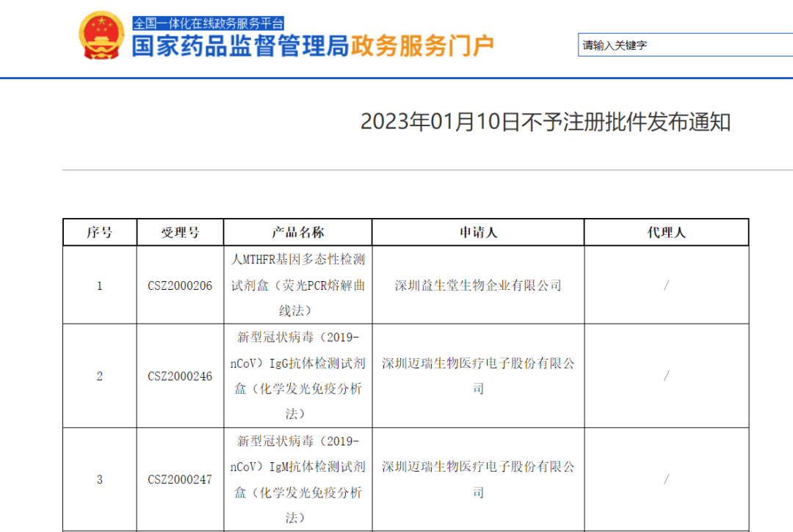The height and width of the screenshot is (532, 793).
Task: Select the serial number 3 cell
Action: pos(100,480)
